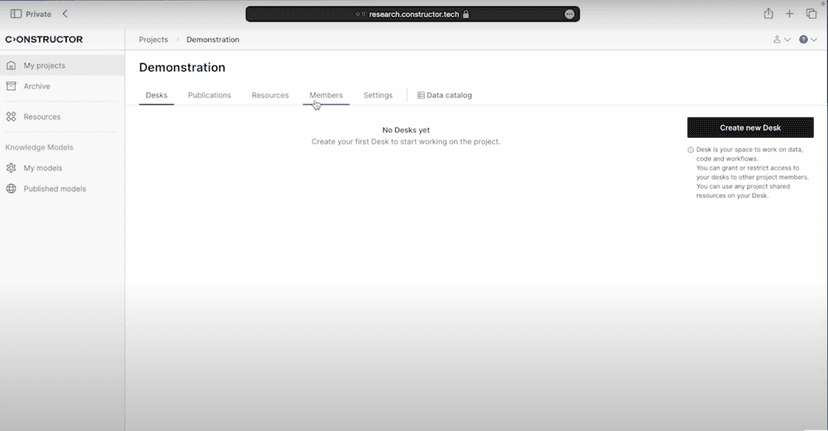Open Archive in sidebar
This screenshot has height=431, width=828.
point(62,86)
